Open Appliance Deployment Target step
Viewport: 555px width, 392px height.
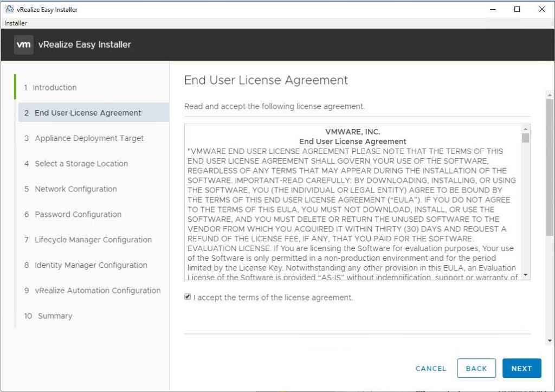(x=89, y=138)
